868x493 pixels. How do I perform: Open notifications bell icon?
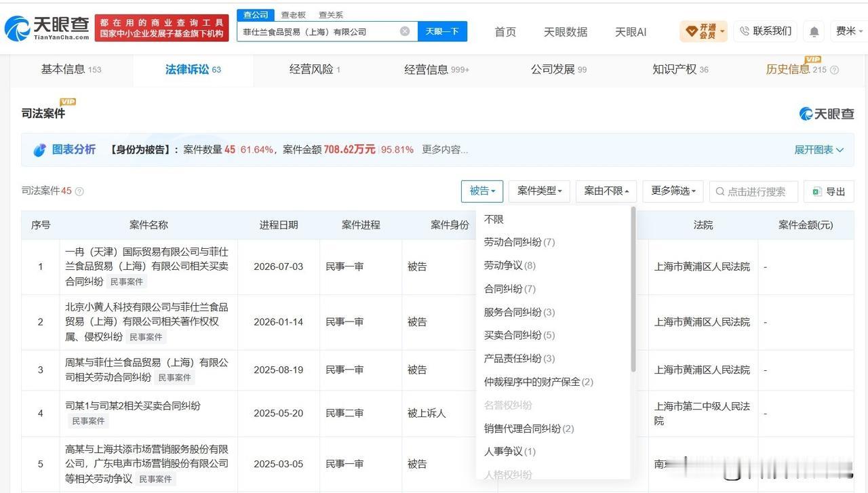point(814,31)
